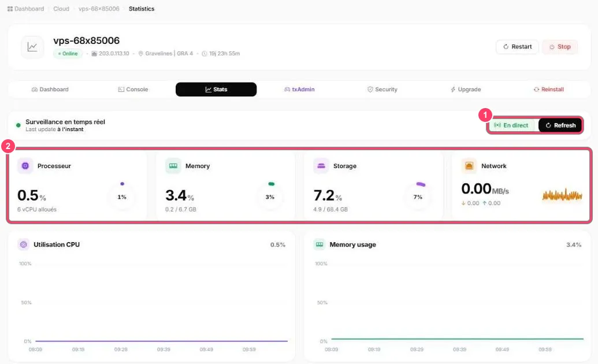
Task: Go to Cloud breadcrumb link
Action: 61,9
